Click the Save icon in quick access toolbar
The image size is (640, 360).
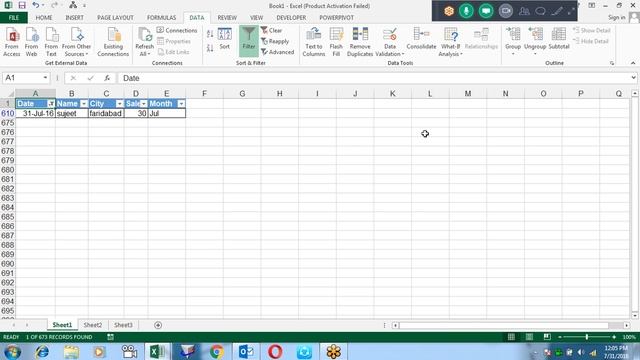(22, 5)
